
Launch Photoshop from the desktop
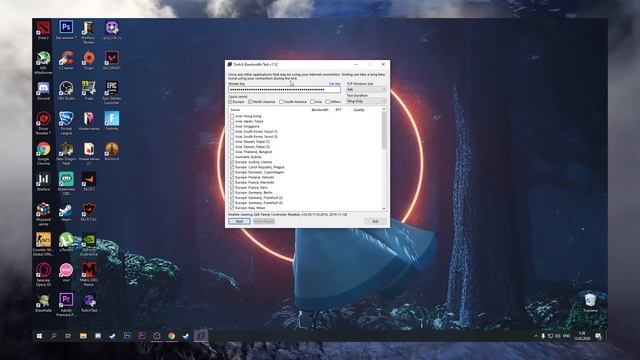click(66, 30)
